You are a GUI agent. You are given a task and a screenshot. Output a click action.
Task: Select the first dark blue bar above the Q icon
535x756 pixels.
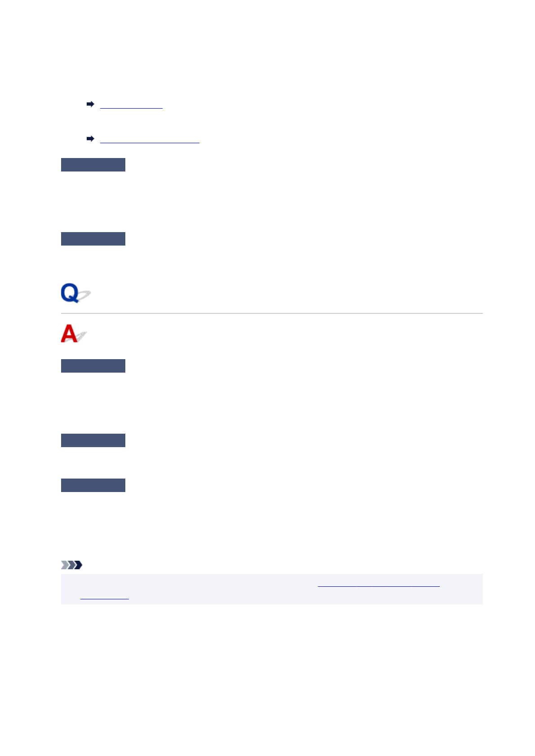[x=93, y=165]
